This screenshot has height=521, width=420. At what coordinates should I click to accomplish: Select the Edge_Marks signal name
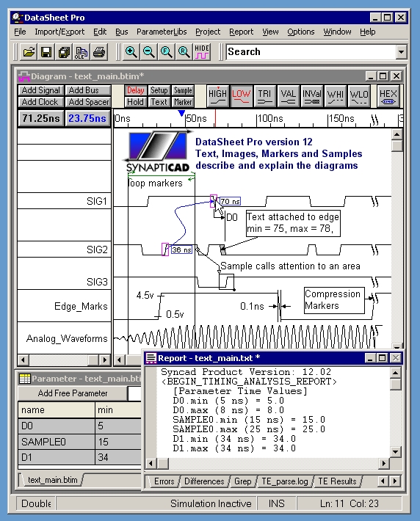(x=81, y=306)
